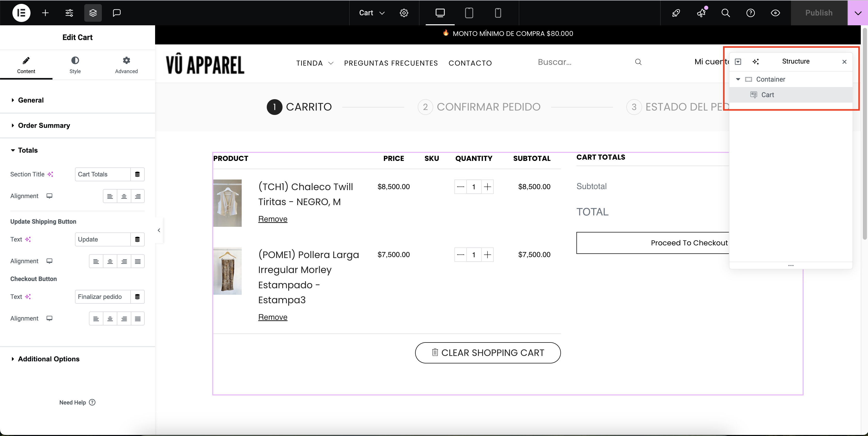Screen dimensions: 868x436
Task: Click AI sparkle next to Section Title
Action: point(50,174)
